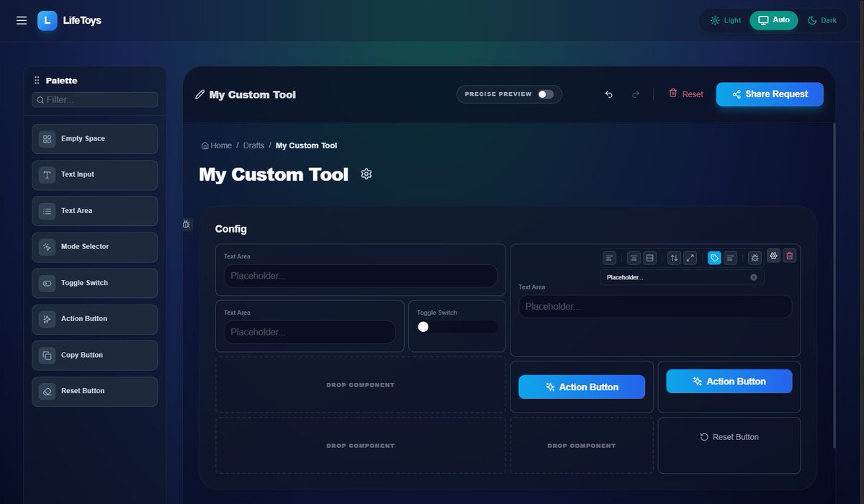Viewport: 864px width, 504px height.
Task: Click the pencil edit icon by tool name
Action: [200, 94]
